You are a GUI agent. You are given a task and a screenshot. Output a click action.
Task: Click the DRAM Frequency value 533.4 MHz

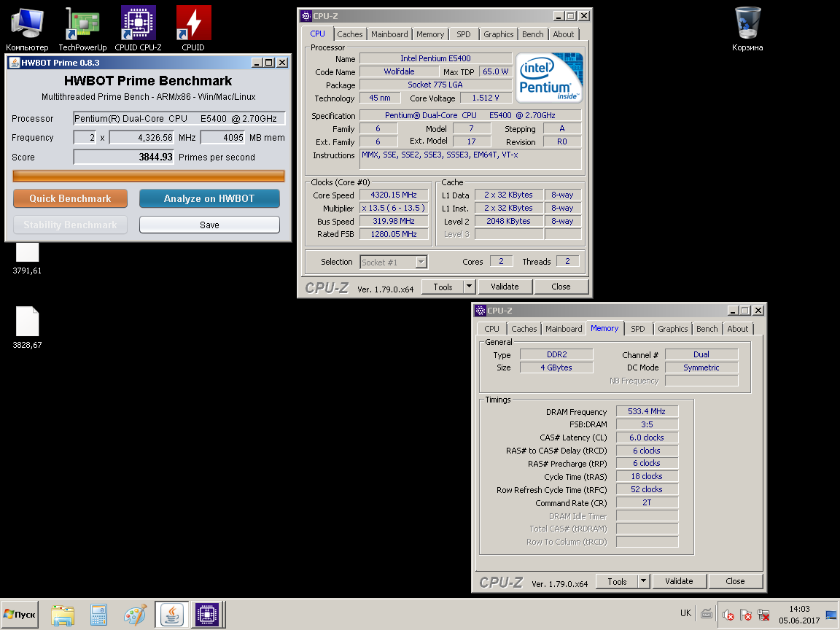click(x=647, y=411)
